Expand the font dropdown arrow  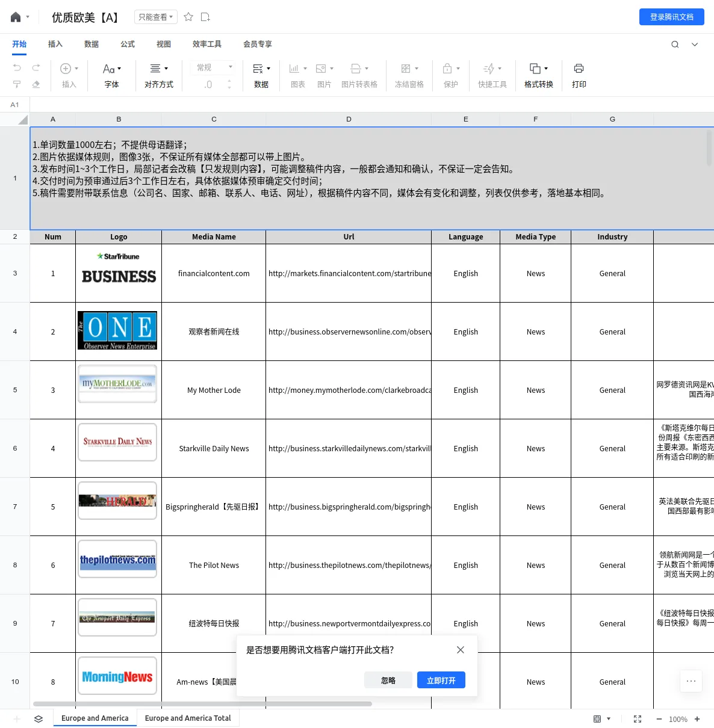[x=119, y=69]
